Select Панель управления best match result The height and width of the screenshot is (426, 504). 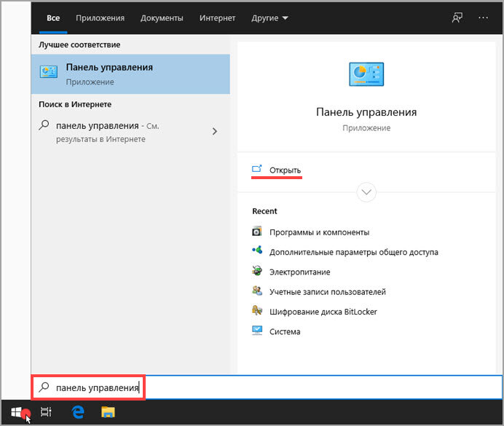coord(130,74)
